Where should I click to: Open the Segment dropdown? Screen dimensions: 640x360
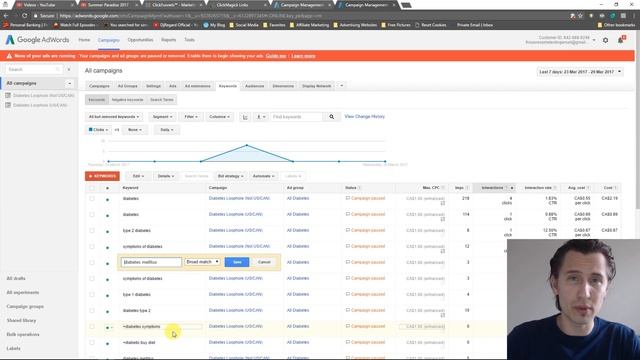coord(162,117)
